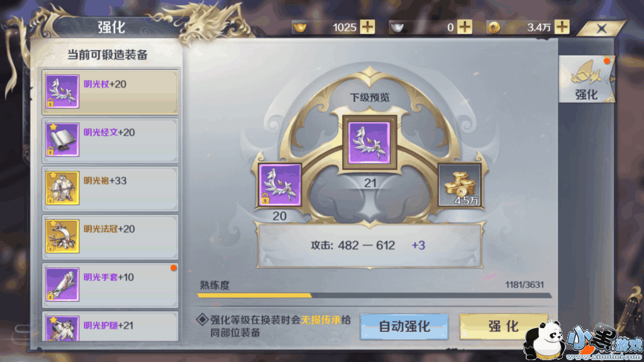644x362 pixels.
Task: Click the level 21 next-level preview icon
Action: [x=369, y=143]
